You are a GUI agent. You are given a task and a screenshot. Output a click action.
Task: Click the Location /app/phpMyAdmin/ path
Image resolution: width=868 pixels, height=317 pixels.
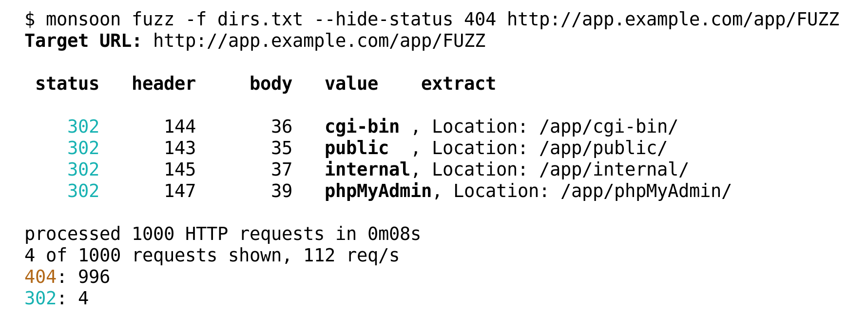(x=593, y=191)
